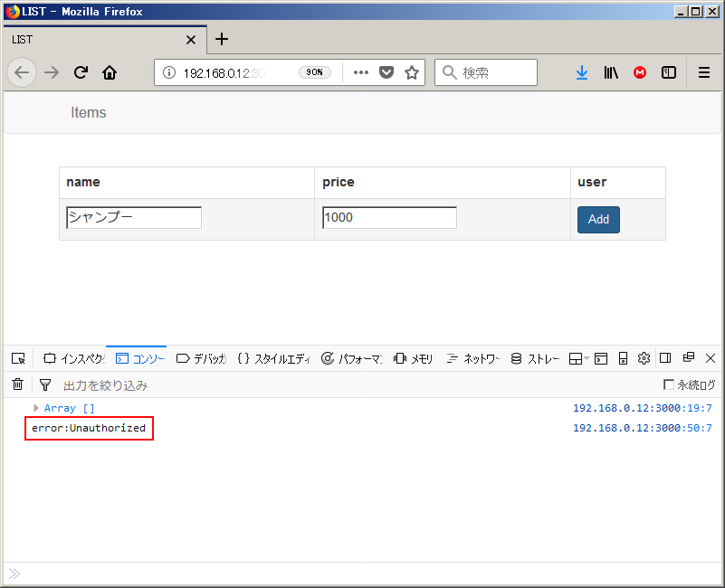
Task: Reset the 90% page zoom control
Action: (314, 72)
